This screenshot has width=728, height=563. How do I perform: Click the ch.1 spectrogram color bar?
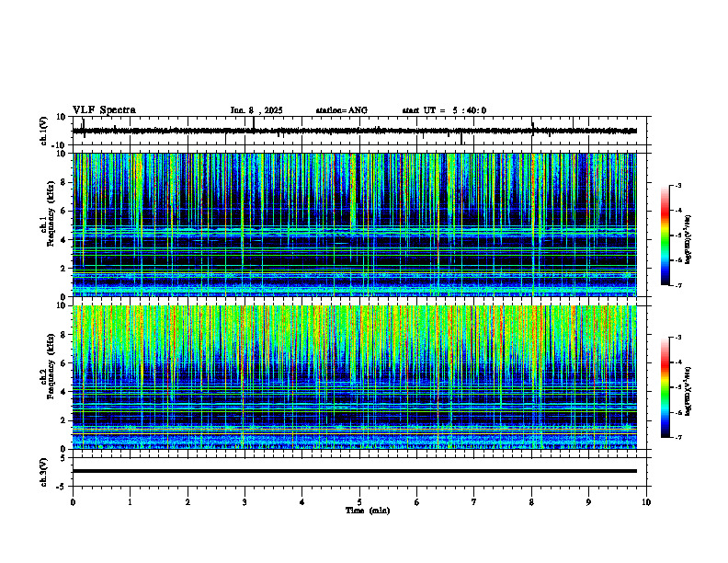[x=665, y=236]
